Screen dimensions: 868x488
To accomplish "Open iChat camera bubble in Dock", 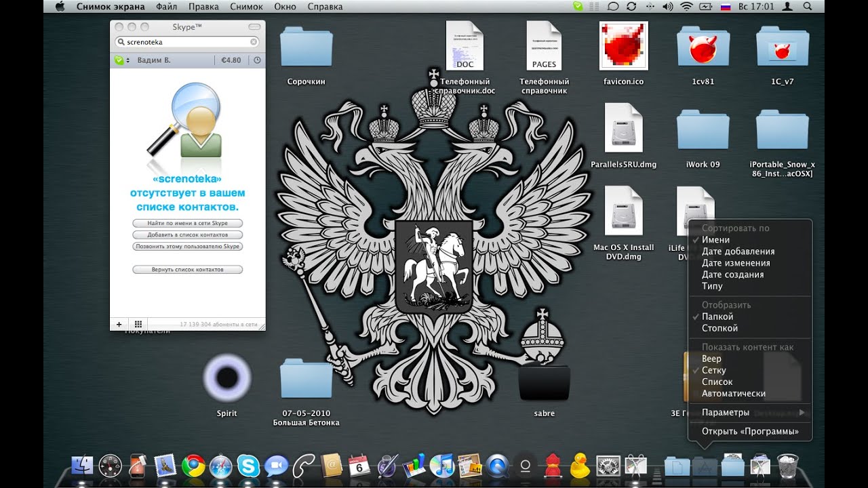I will 276,466.
